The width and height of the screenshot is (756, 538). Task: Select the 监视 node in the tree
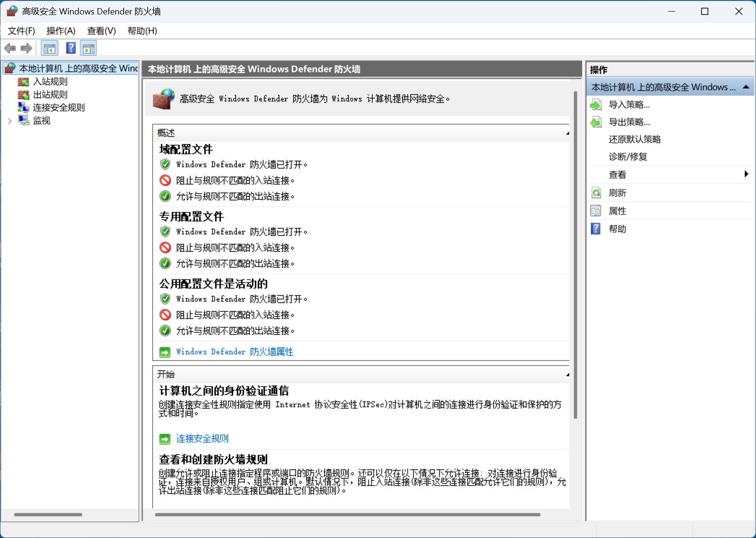coord(41,121)
